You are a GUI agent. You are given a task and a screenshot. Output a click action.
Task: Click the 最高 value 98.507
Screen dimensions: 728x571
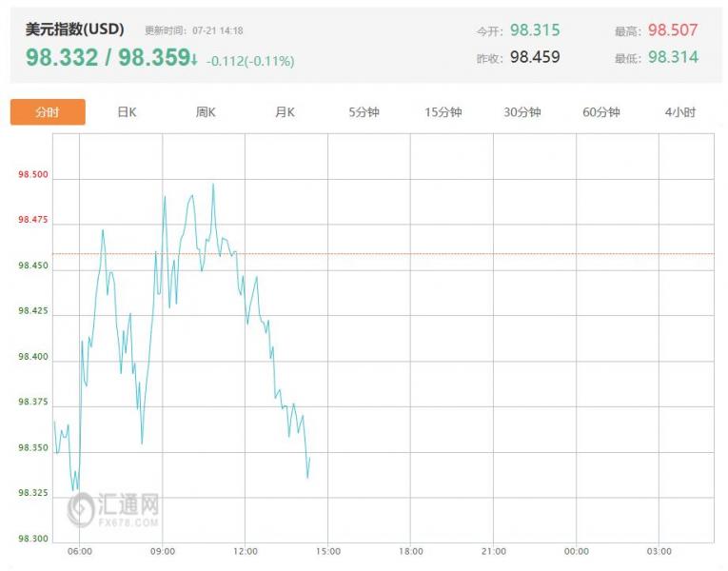click(x=673, y=30)
